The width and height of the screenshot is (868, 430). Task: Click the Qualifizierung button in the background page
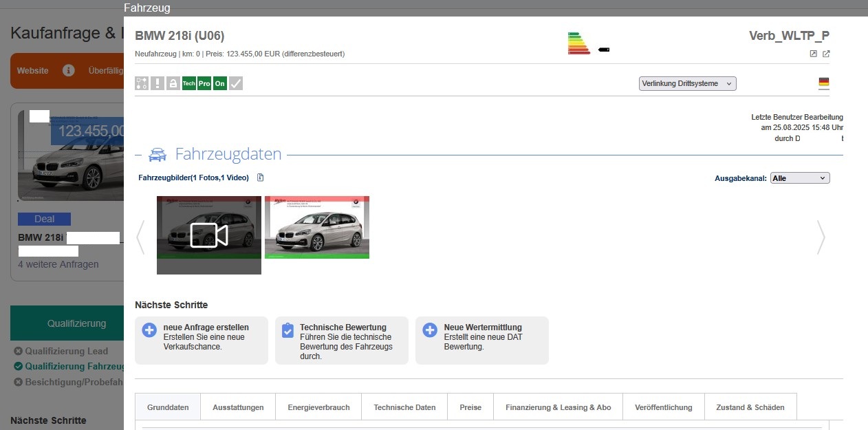point(67,323)
